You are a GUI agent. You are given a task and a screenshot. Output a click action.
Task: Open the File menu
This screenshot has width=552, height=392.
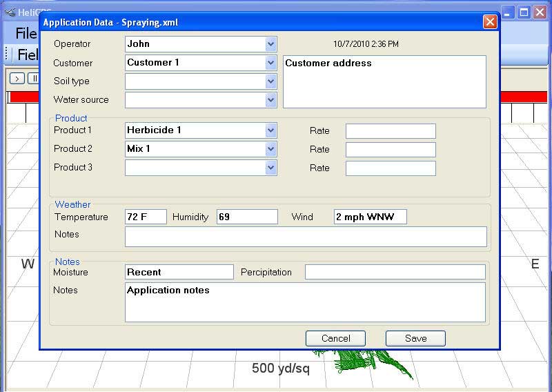[x=26, y=33]
